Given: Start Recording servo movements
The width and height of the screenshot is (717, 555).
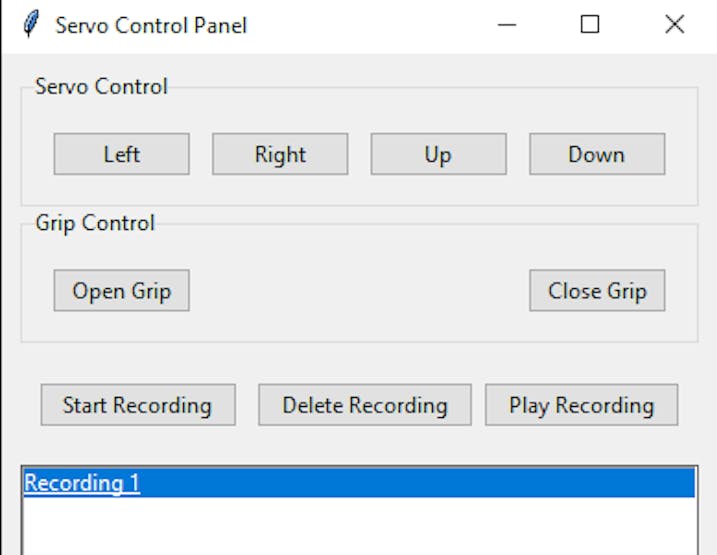Looking at the screenshot, I should [138, 405].
